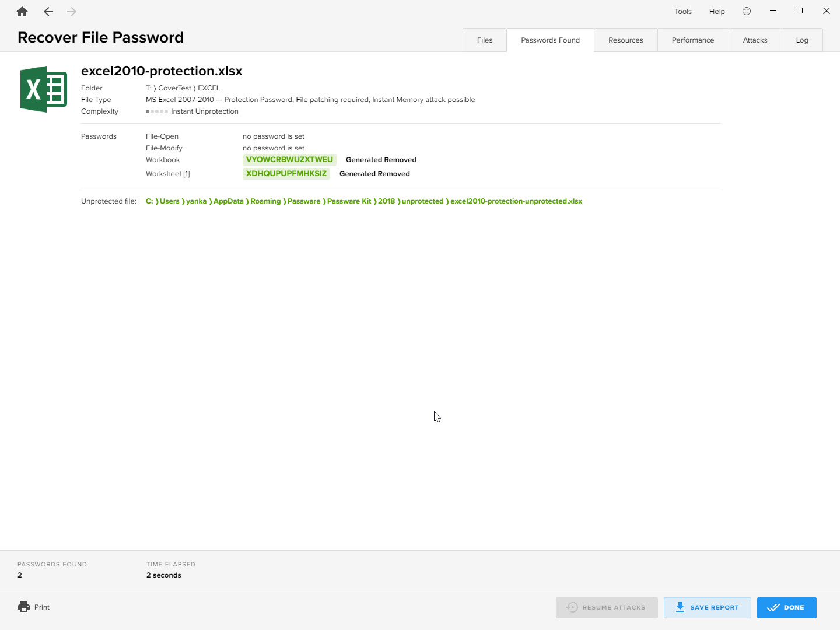This screenshot has height=630, width=840.
Task: Select Workbook password VYOWCRBWUZXTWEU
Action: click(x=289, y=160)
